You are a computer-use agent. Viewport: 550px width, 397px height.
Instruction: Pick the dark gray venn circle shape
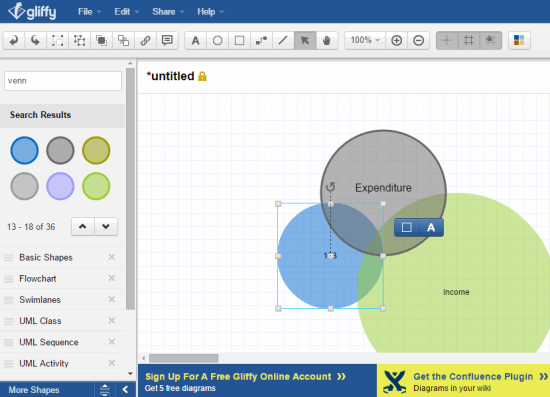point(60,150)
